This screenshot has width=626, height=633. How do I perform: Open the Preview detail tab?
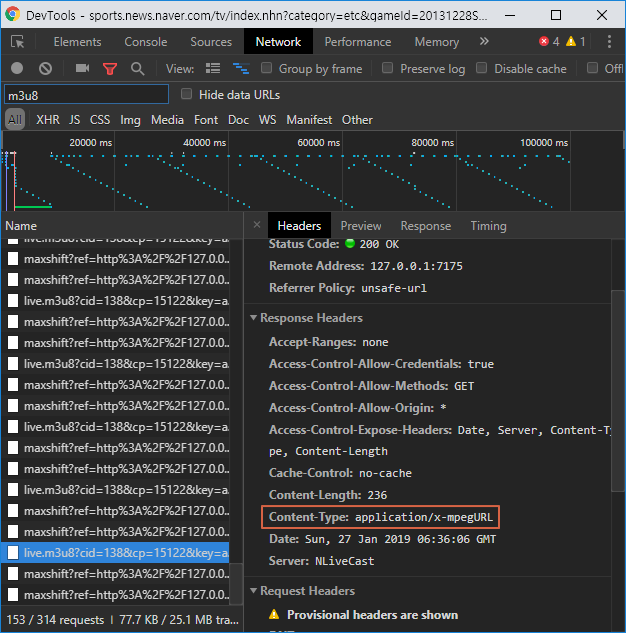click(x=361, y=226)
